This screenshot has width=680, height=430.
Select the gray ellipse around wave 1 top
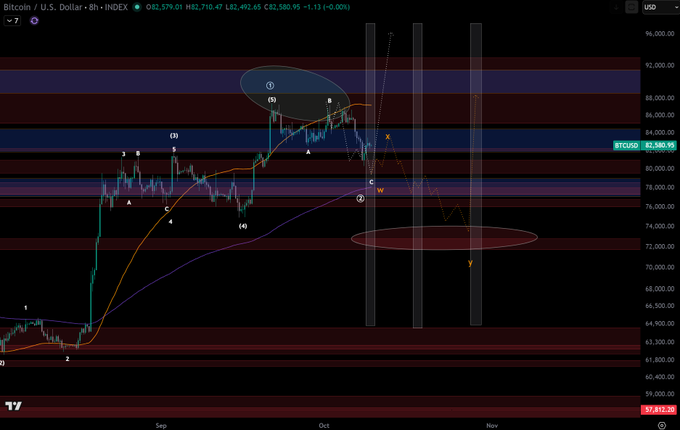(x=295, y=93)
